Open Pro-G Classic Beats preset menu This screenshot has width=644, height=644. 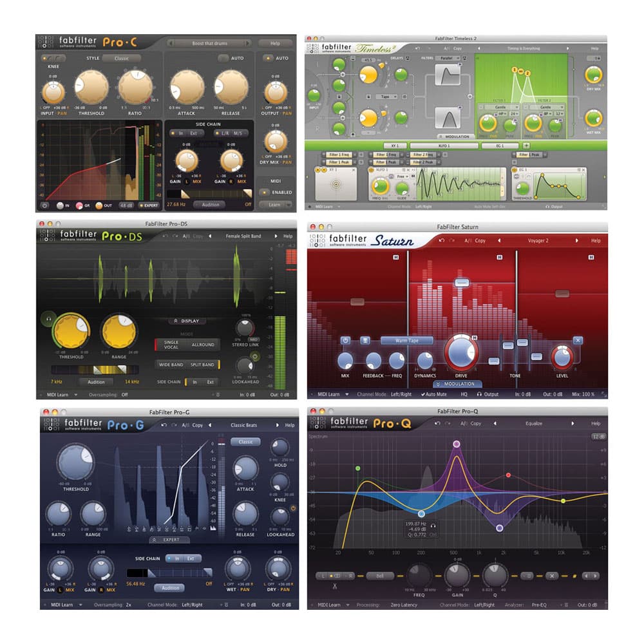(x=243, y=425)
